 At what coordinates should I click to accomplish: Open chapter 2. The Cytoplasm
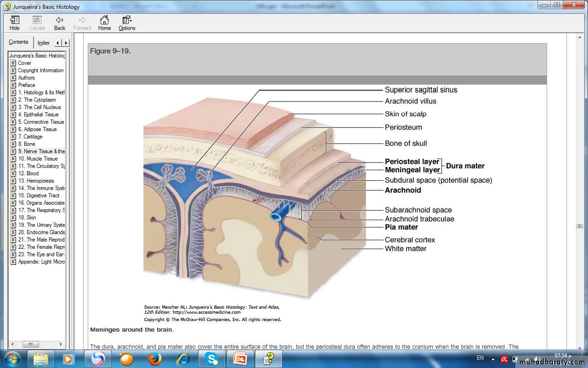point(37,100)
